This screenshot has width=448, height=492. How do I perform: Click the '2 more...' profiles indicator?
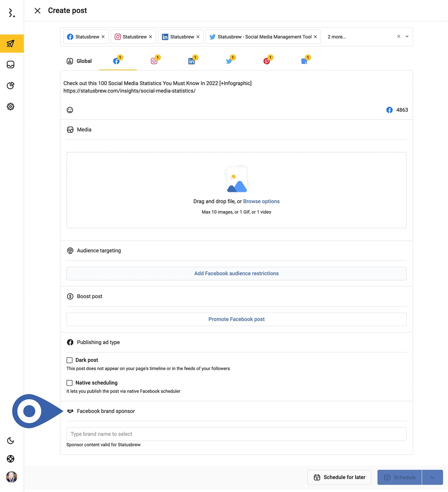click(x=337, y=37)
